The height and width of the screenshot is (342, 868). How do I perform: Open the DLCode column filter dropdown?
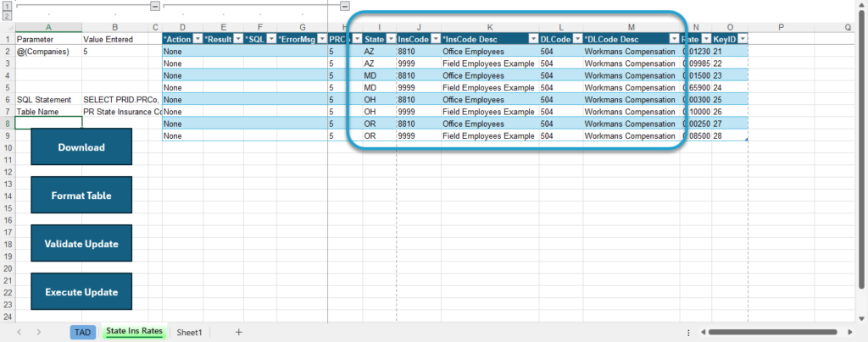[x=577, y=39]
